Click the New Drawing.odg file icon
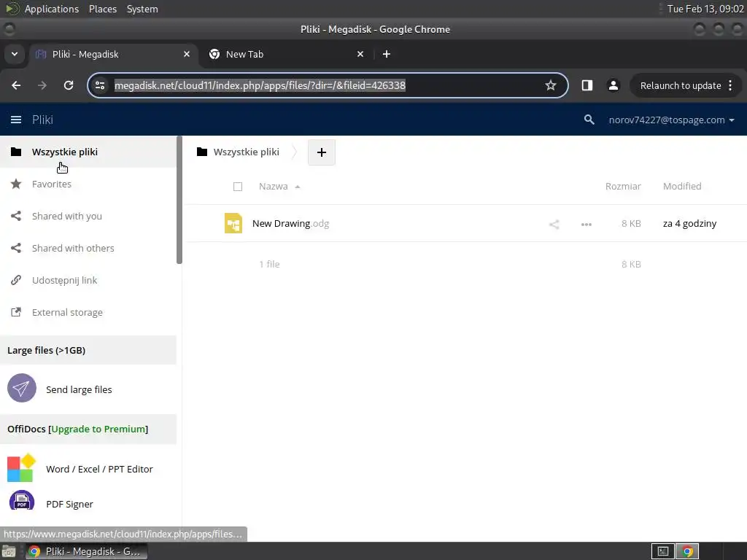The height and width of the screenshot is (560, 747). click(233, 223)
